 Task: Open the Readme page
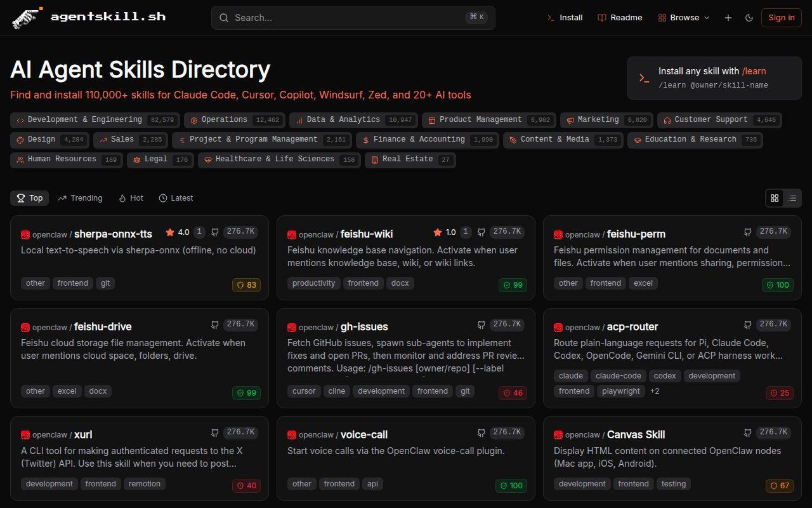(620, 18)
